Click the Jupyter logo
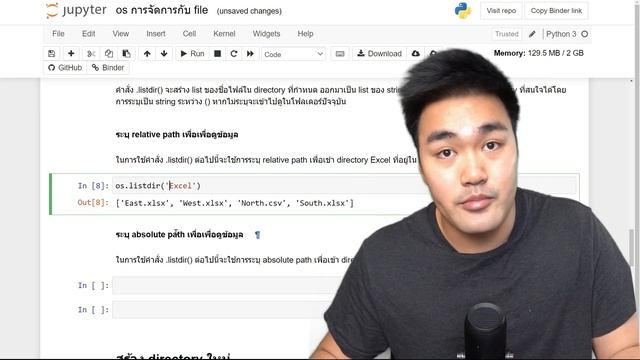The image size is (640, 360). point(76,10)
